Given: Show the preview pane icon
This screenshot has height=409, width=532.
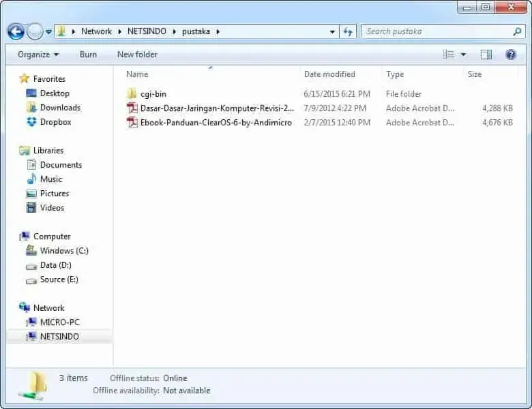Looking at the screenshot, I should (x=486, y=55).
